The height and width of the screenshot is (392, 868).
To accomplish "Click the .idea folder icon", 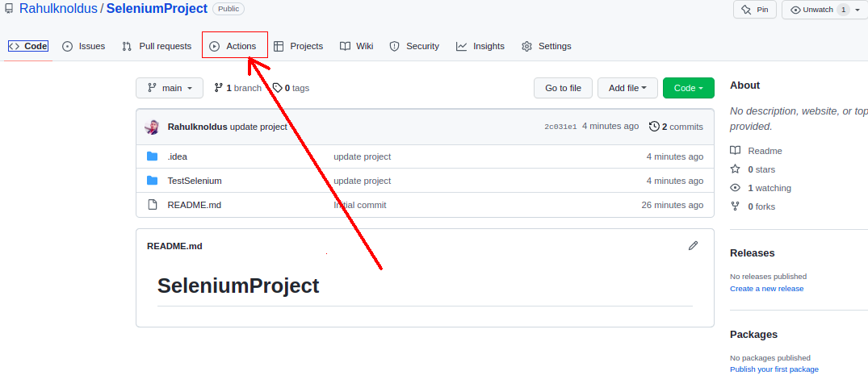I will (153, 156).
